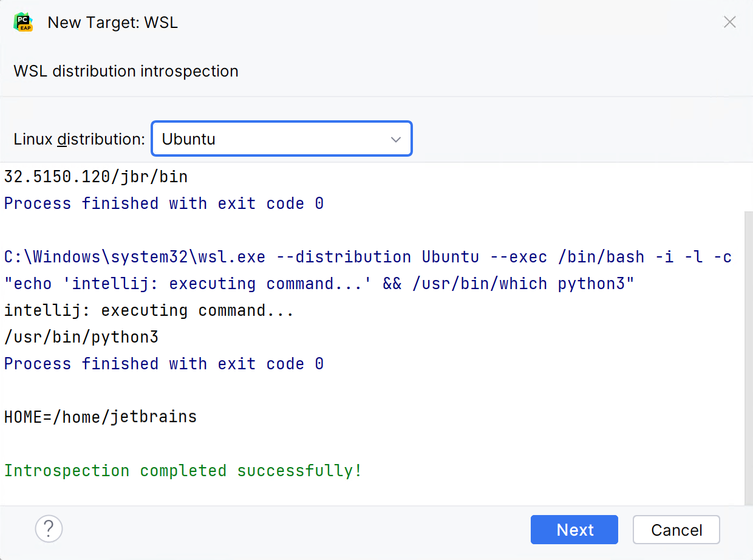
Task: Open the help question mark icon
Action: 49,529
